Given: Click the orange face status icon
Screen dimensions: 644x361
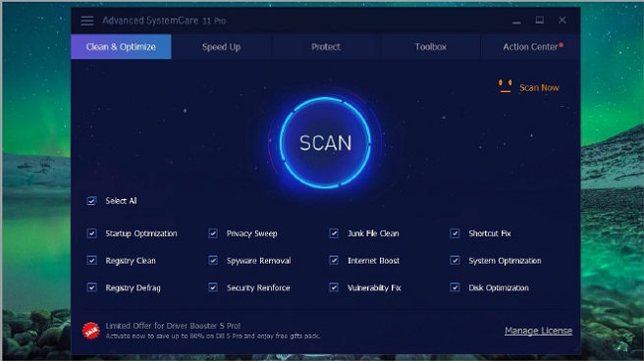Looking at the screenshot, I should [505, 85].
